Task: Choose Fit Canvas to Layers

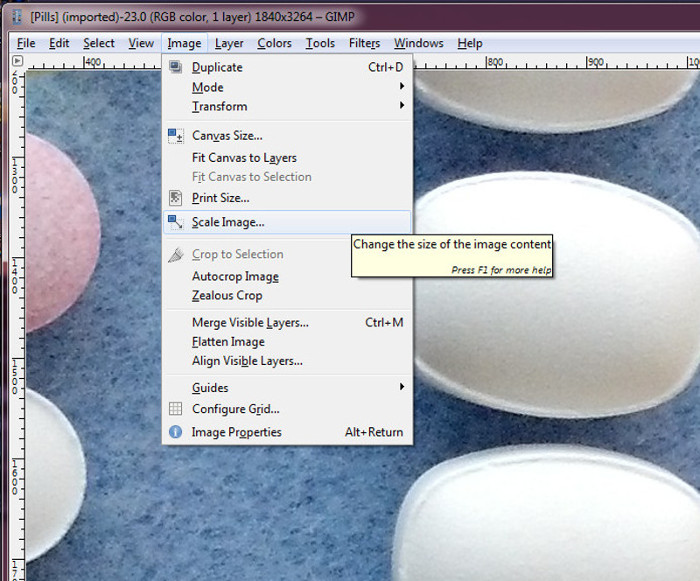Action: coord(244,158)
